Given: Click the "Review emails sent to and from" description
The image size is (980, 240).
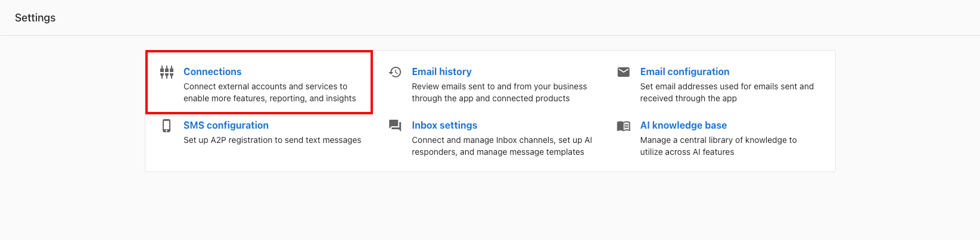Looking at the screenshot, I should coord(499,92).
